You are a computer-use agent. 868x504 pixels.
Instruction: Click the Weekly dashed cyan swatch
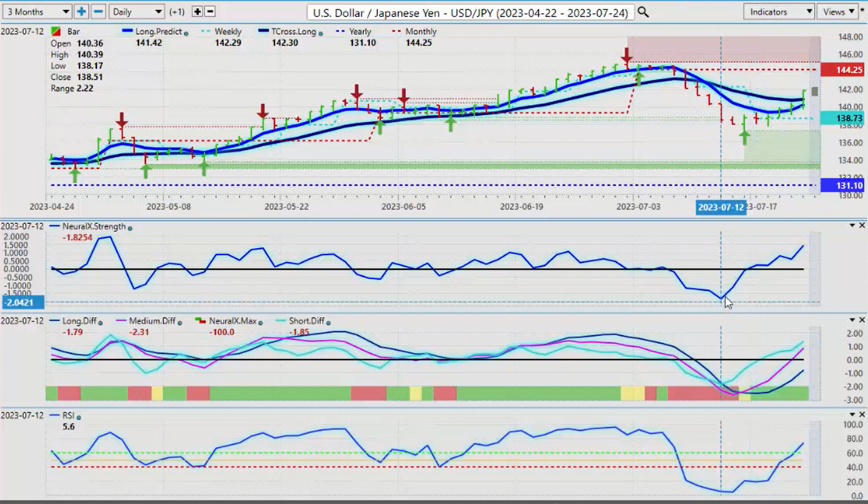coord(207,32)
